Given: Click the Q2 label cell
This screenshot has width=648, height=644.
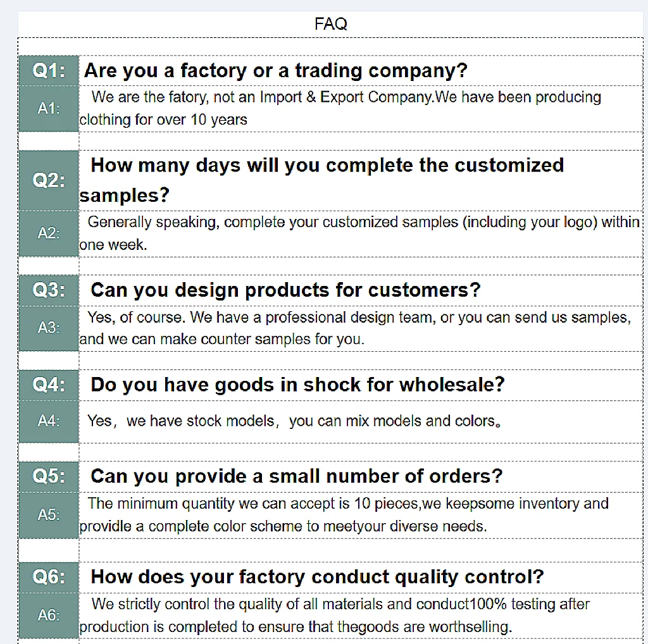Looking at the screenshot, I should pos(49,180).
